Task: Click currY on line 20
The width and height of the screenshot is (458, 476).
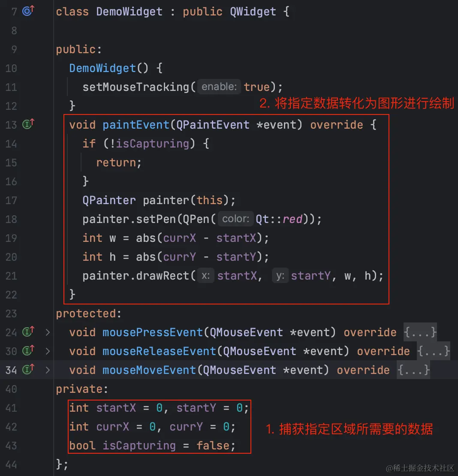Action: click(x=179, y=257)
